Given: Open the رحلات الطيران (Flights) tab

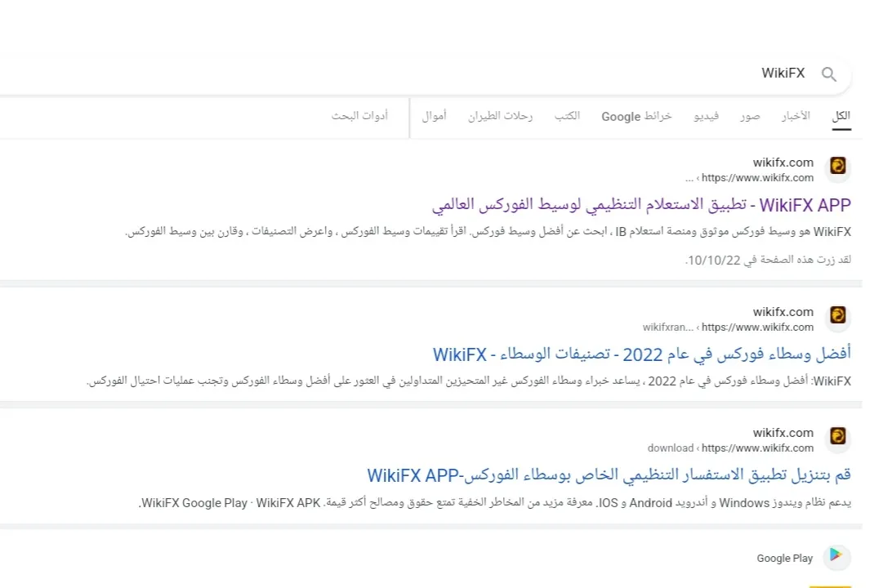Looking at the screenshot, I should pyautogui.click(x=500, y=116).
